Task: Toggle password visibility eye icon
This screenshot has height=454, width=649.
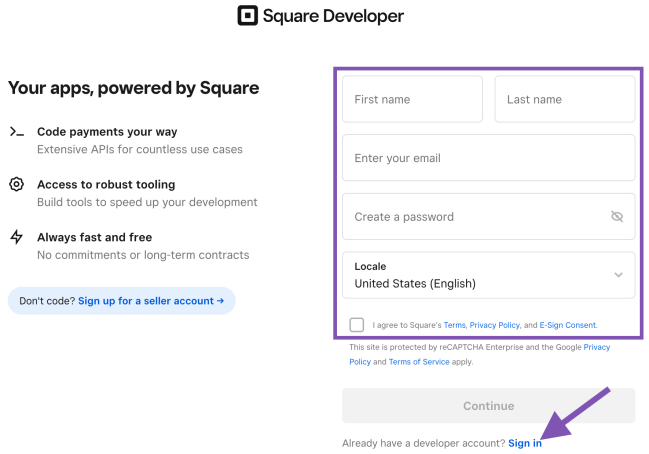Action: pyautogui.click(x=617, y=216)
